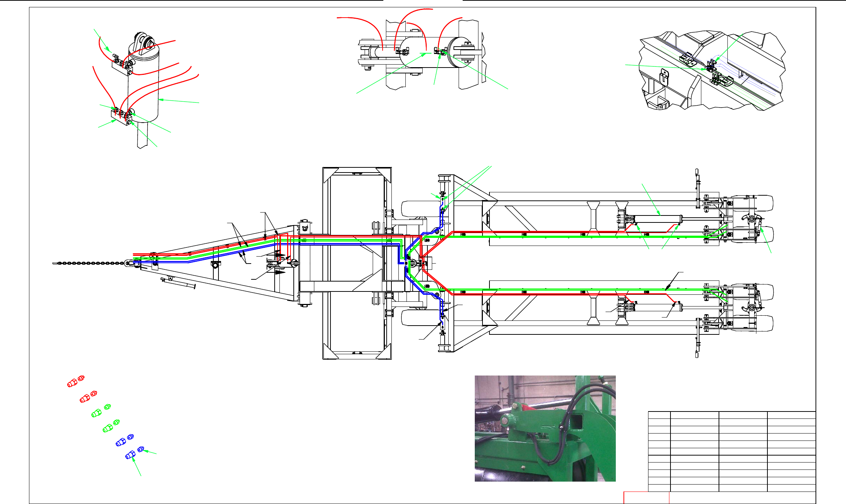Select the lower green fitting pair in legend
Screen dimensions: 846x504
click(x=111, y=426)
